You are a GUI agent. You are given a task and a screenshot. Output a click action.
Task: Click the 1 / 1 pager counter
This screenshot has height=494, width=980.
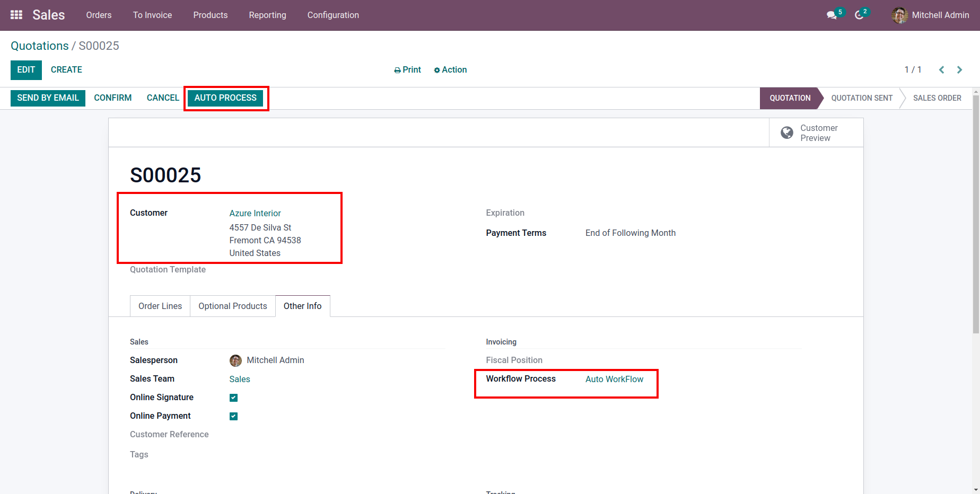click(913, 70)
